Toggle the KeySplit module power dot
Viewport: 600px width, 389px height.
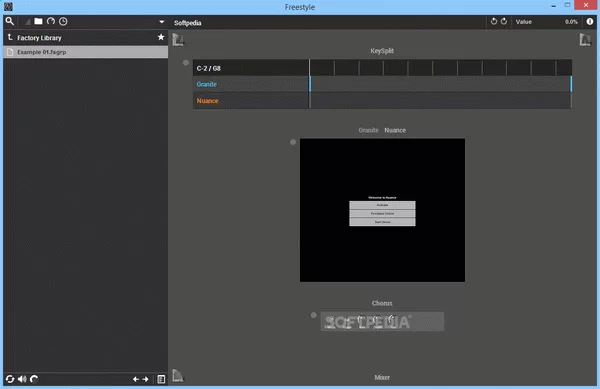(x=186, y=63)
